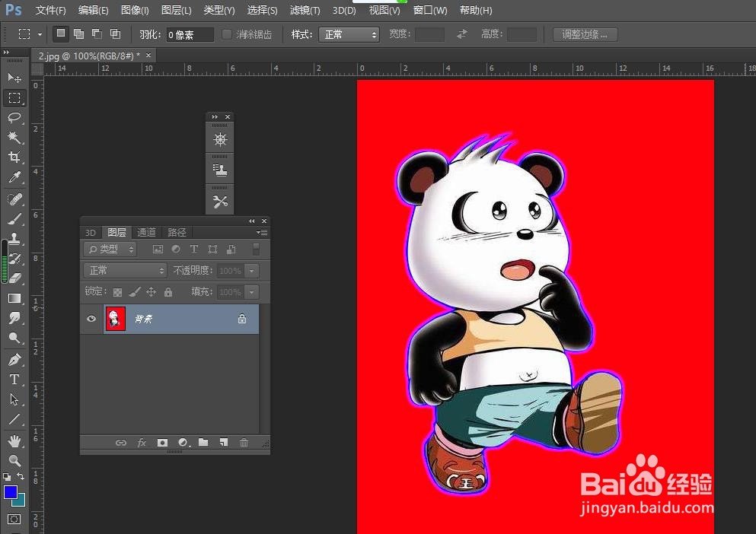The height and width of the screenshot is (534, 756).
Task: Select the Rectangular Marquee tool in toolbox
Action: click(x=14, y=98)
